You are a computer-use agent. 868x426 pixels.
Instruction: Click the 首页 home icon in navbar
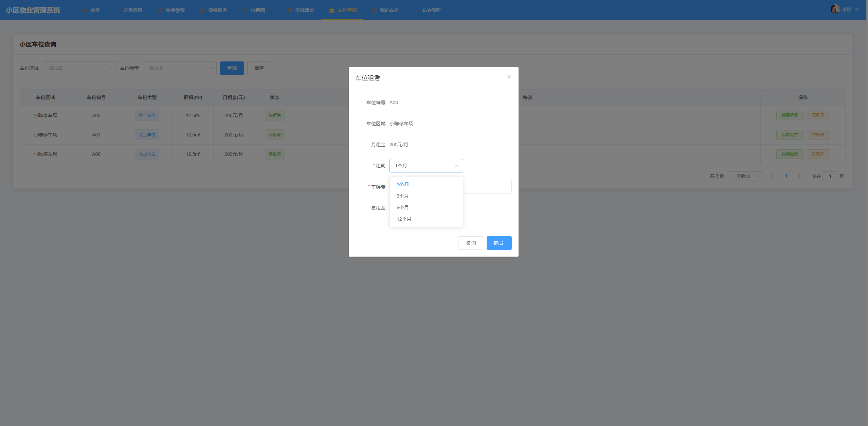85,11
